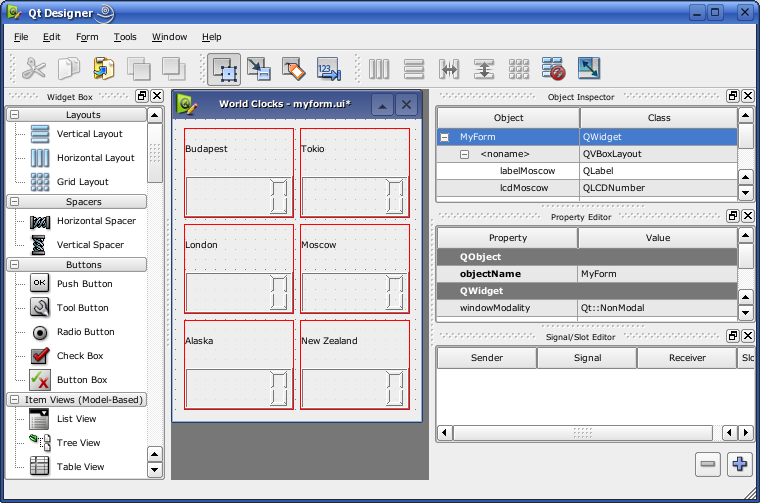Pick the Check Box widget
The height and width of the screenshot is (503, 760).
pyautogui.click(x=67, y=356)
